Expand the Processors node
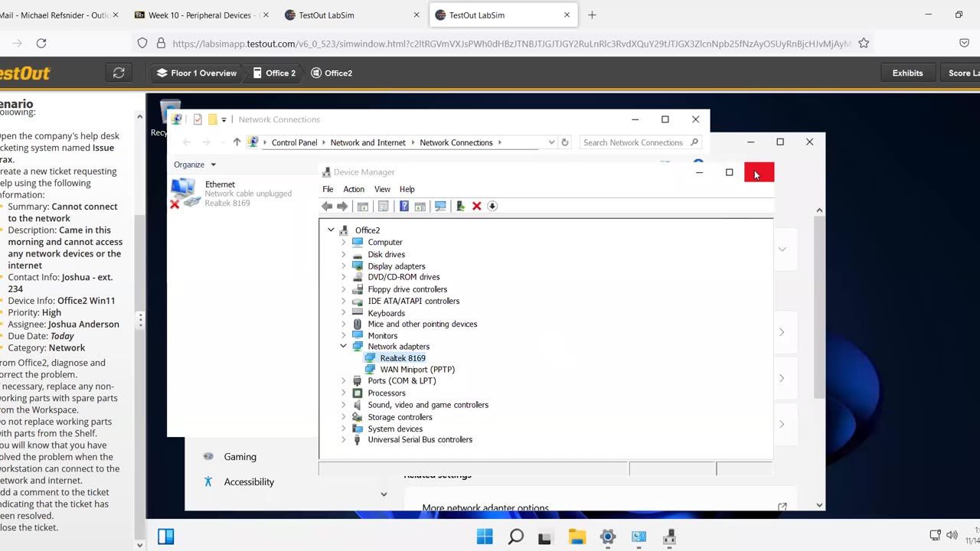The height and width of the screenshot is (551, 980). coord(343,393)
